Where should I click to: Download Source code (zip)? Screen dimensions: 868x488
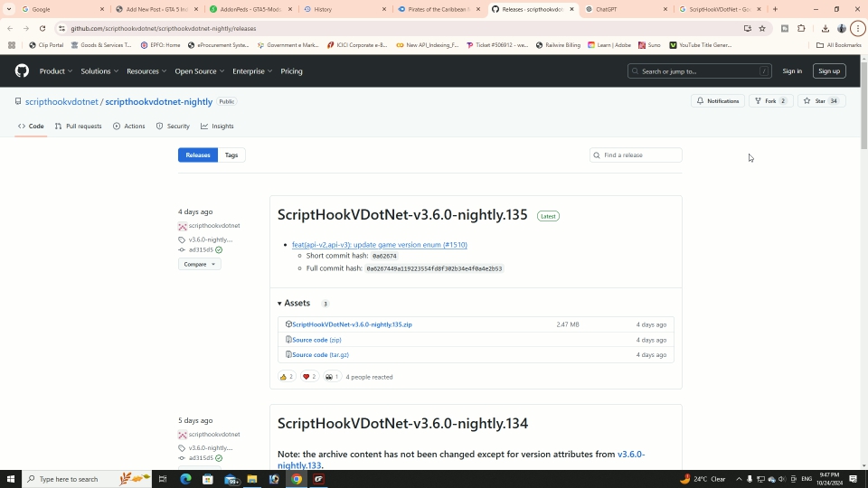click(x=316, y=340)
